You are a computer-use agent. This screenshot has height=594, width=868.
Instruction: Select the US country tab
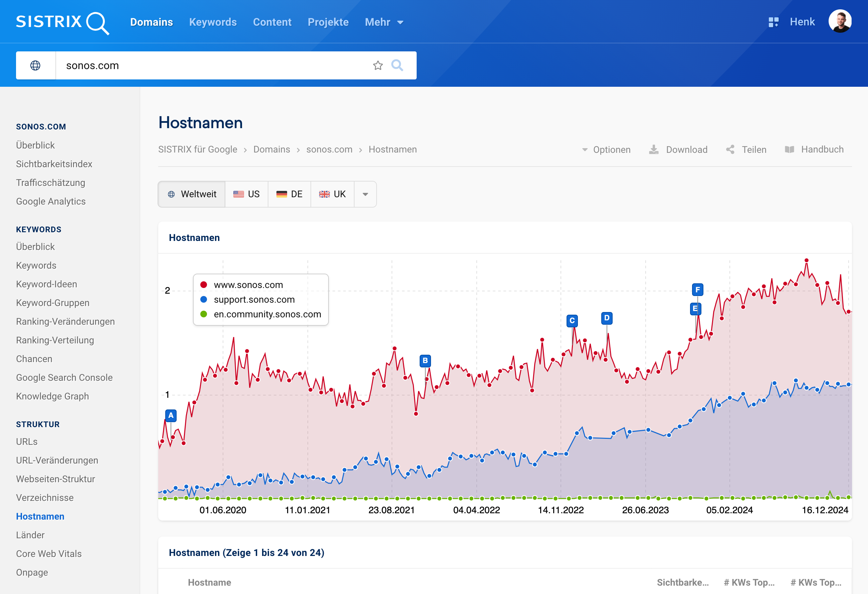point(246,195)
